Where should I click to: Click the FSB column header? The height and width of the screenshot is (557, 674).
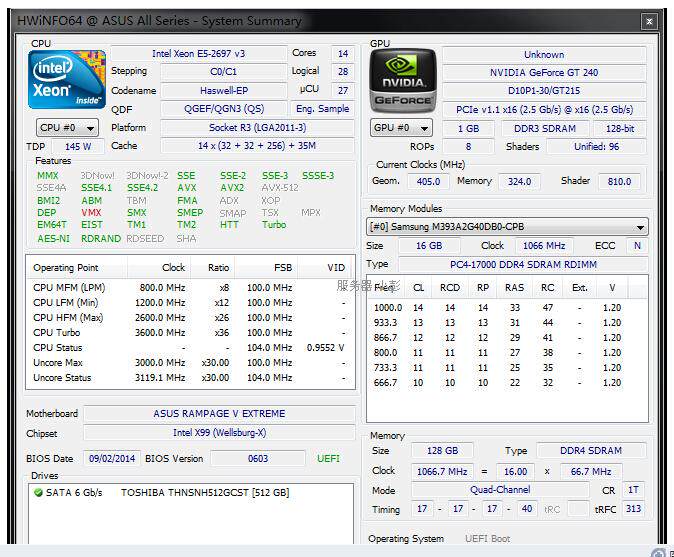coord(267,268)
